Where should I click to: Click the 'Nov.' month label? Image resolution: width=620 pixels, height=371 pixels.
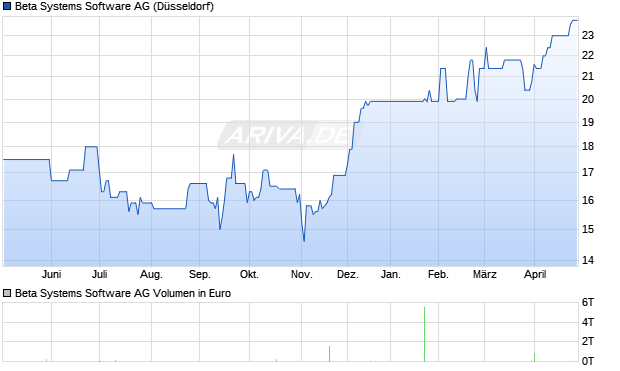tap(302, 274)
